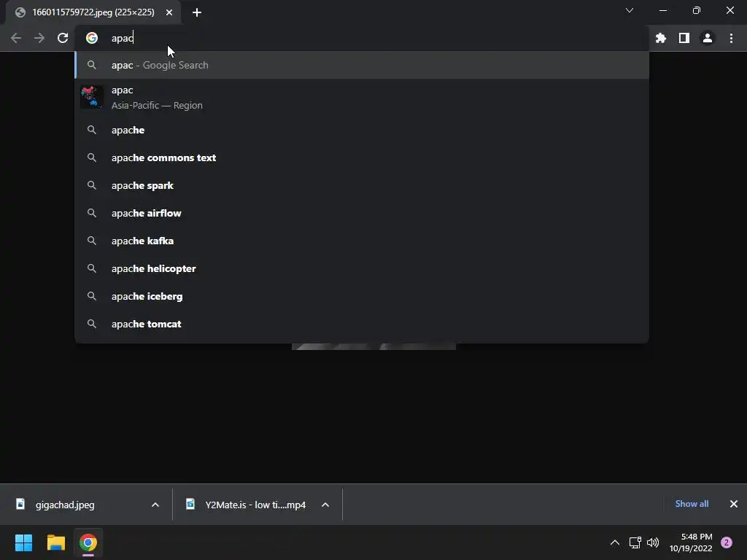Open Chrome's three-dot menu

point(731,38)
